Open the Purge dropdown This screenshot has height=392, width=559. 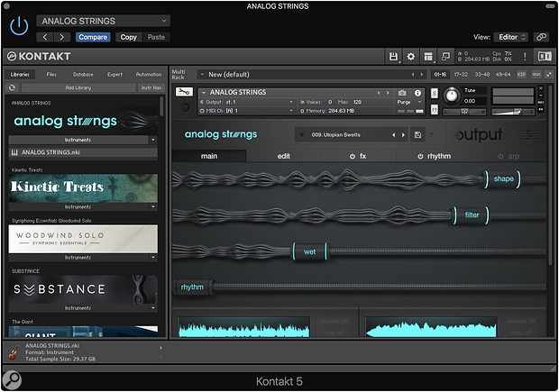point(409,102)
